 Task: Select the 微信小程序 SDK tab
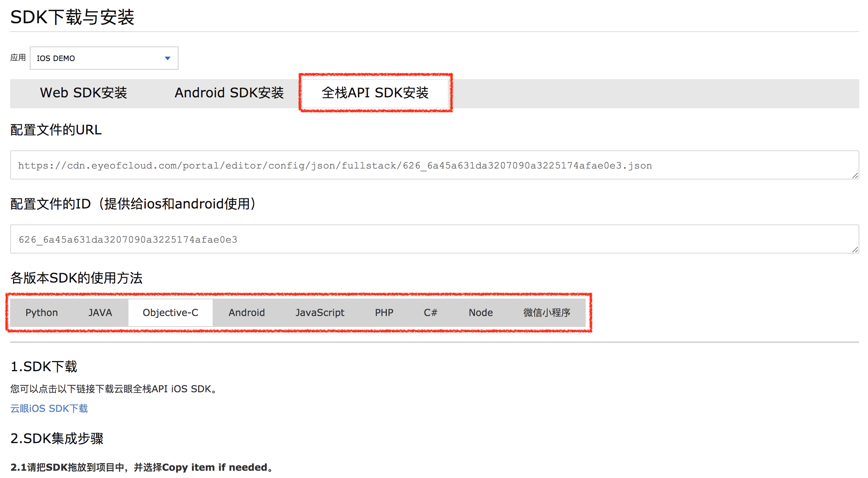coord(547,312)
